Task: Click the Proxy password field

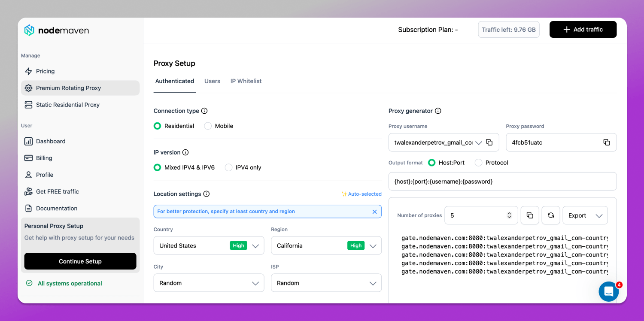Action: 561,142
